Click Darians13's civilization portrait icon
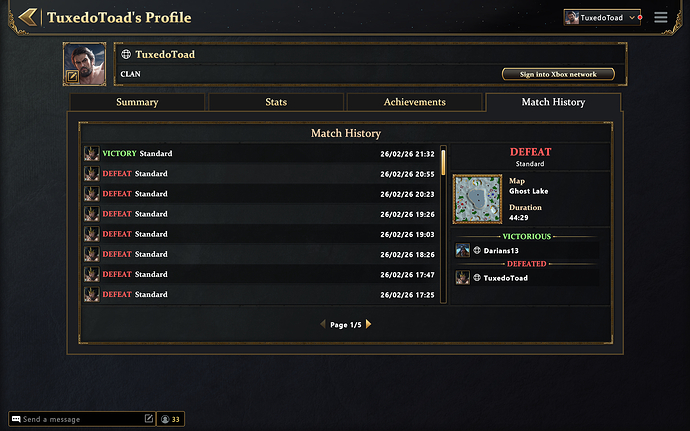Viewport: 690px width, 431px height. pyautogui.click(x=462, y=250)
